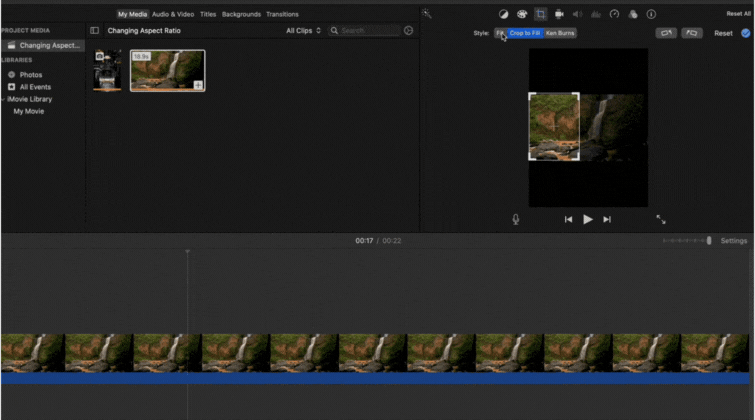This screenshot has width=755, height=420.
Task: Click the timeline zoom slider
Action: tap(708, 241)
